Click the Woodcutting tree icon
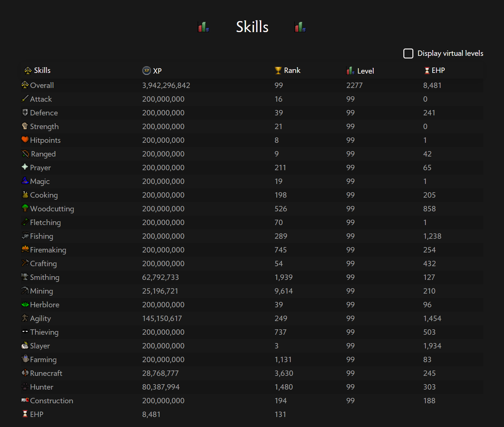Viewport: 504px width, 427px height. coord(25,208)
